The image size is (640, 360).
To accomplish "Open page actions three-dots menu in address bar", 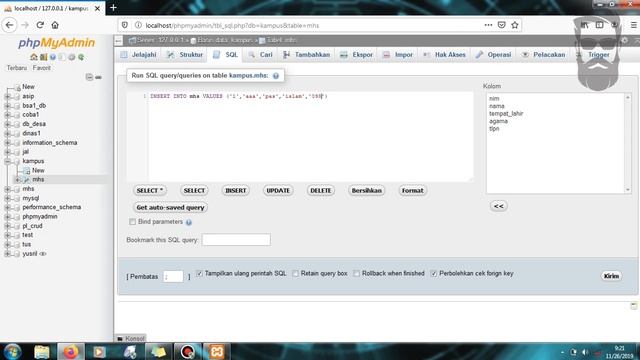I will (488, 25).
